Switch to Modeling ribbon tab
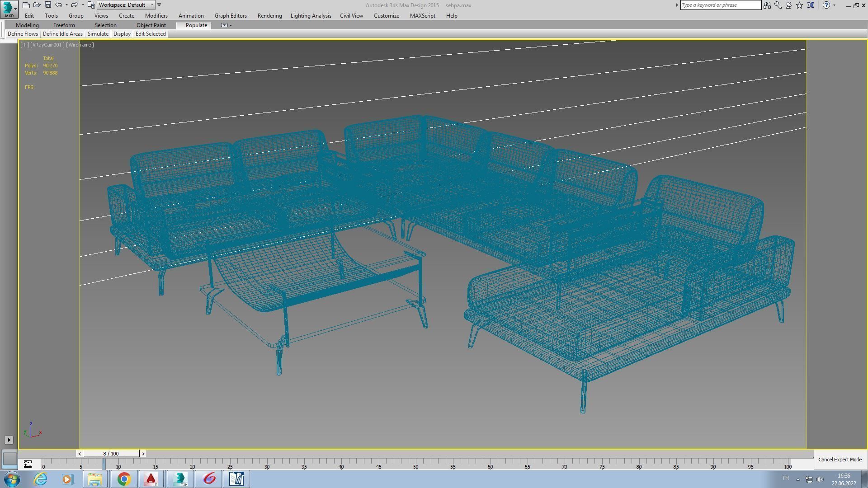This screenshot has height=488, width=868. pyautogui.click(x=27, y=25)
